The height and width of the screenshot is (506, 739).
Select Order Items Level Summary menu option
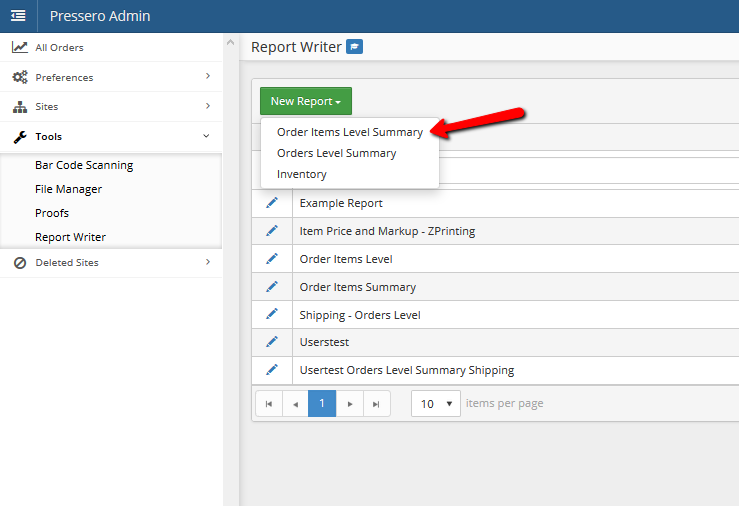(x=350, y=132)
